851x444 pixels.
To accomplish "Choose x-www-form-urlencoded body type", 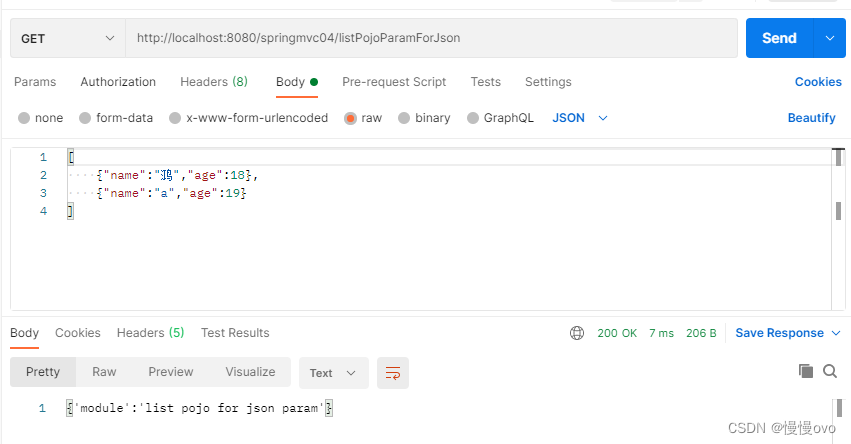I will [175, 118].
